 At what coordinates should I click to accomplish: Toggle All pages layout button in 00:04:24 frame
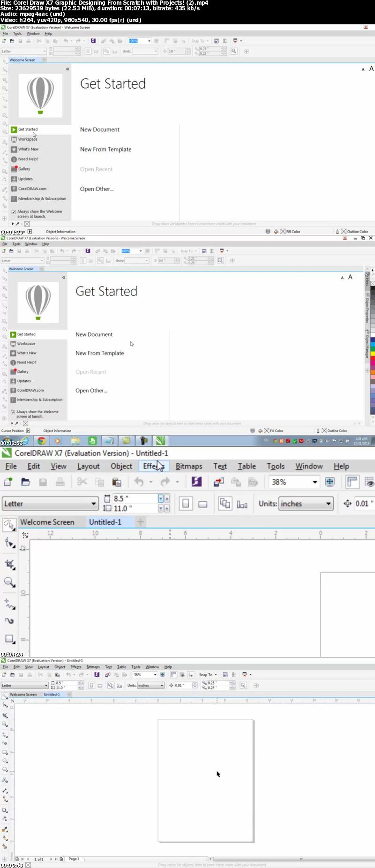point(225,504)
